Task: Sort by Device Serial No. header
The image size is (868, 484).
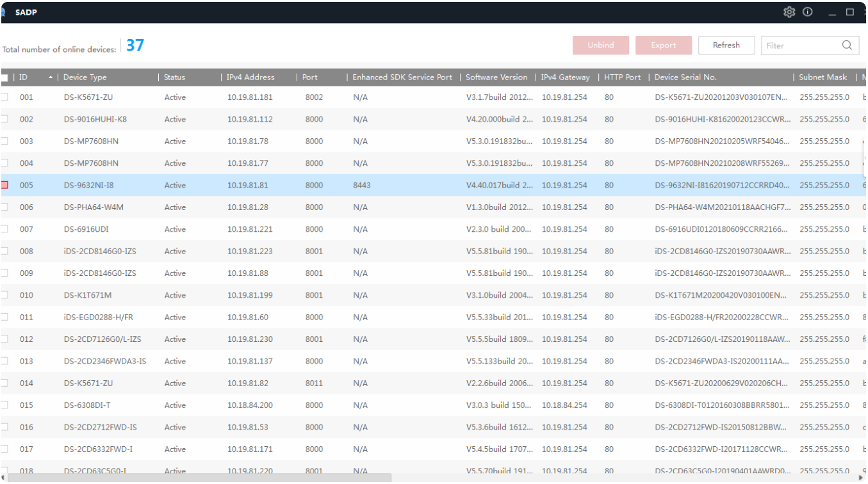Action: [685, 77]
